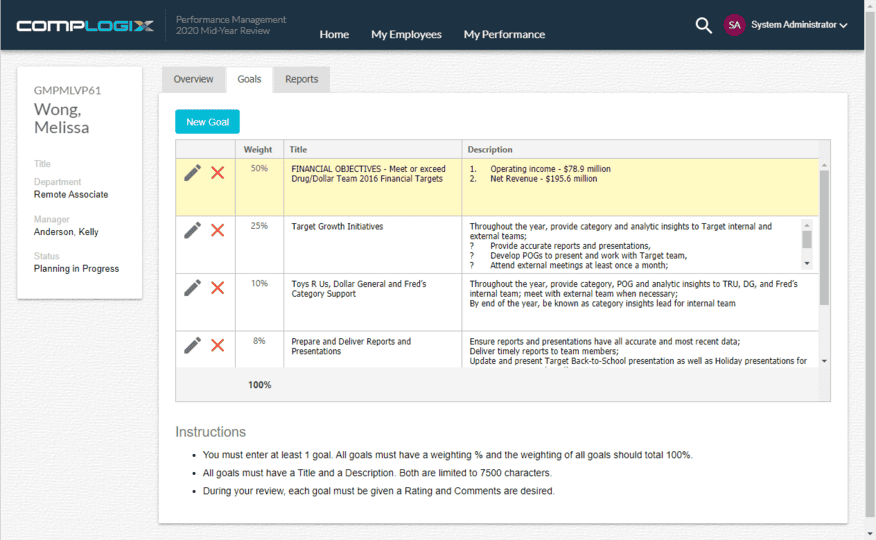Click up arrow in Target Growth description scrollbar
This screenshot has width=876, height=540.
(x=807, y=225)
